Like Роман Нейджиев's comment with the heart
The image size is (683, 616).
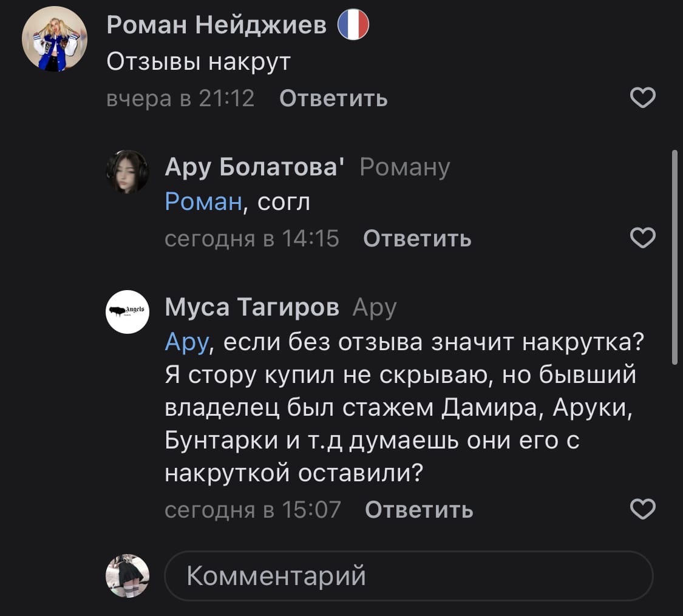tap(643, 98)
